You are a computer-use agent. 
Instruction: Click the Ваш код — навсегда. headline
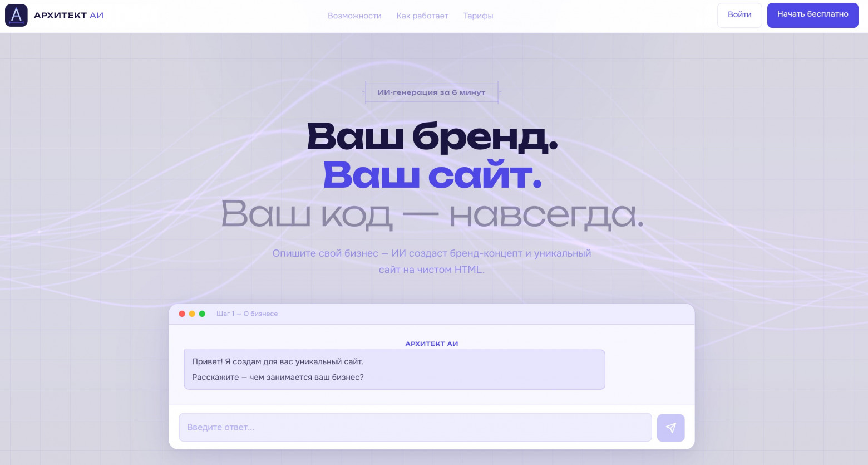pyautogui.click(x=432, y=214)
